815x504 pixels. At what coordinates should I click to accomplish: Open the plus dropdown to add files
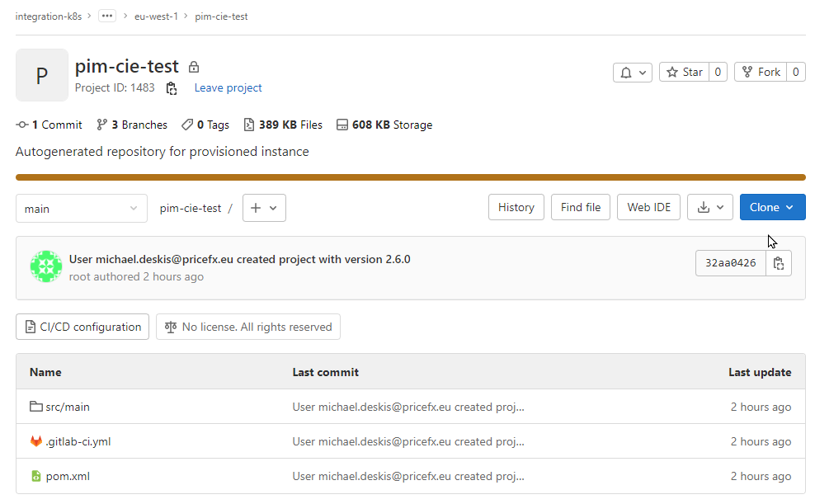click(x=264, y=208)
